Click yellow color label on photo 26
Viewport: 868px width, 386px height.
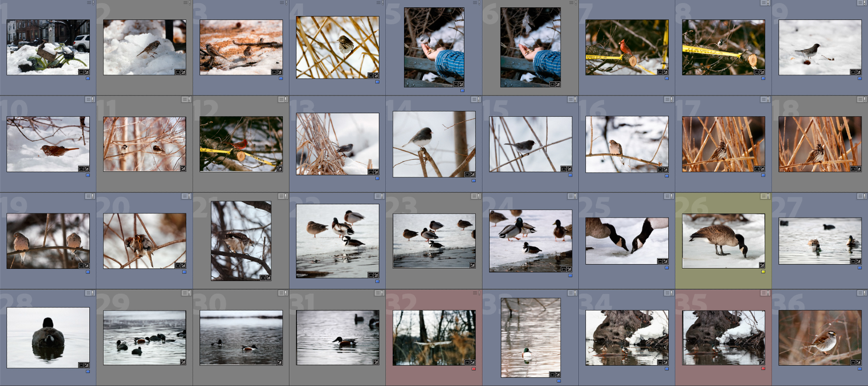pos(763,272)
